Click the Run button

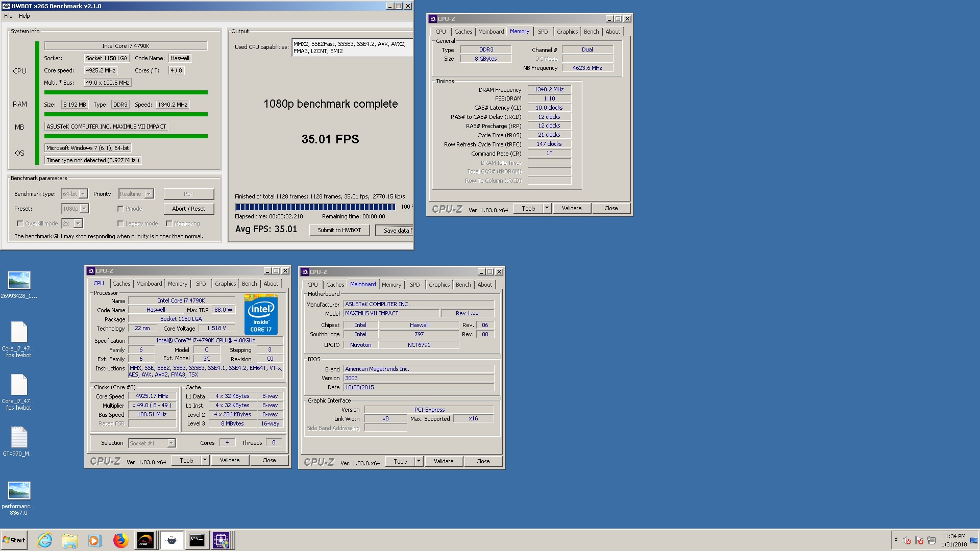pyautogui.click(x=189, y=194)
